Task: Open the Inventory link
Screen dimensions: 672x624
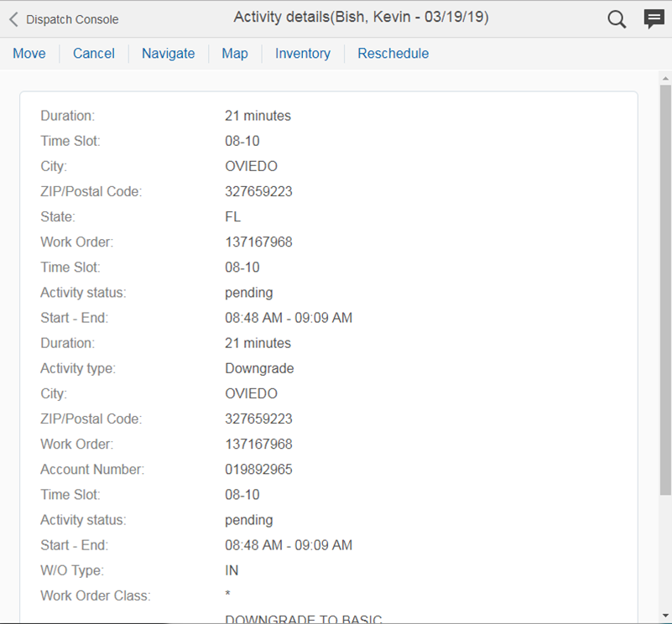Action: pyautogui.click(x=303, y=54)
